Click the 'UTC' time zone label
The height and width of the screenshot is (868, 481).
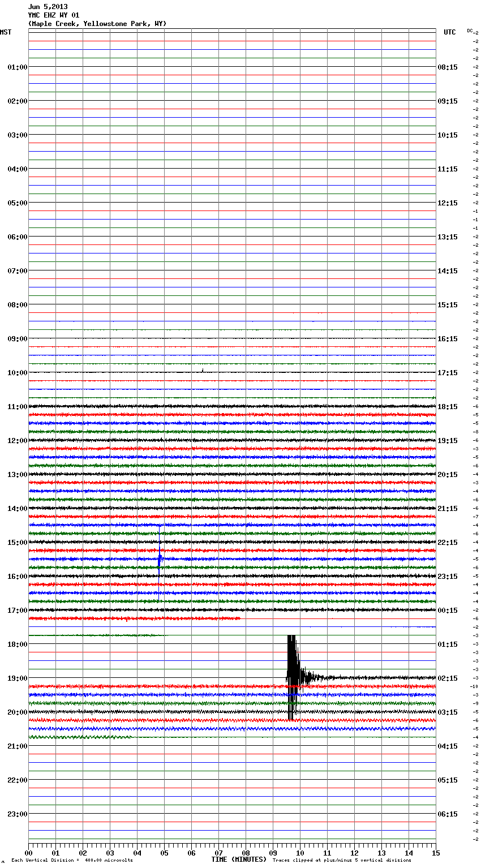(449, 32)
